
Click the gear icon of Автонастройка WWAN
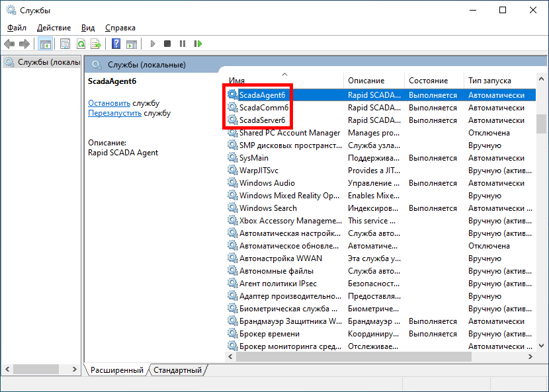tap(232, 258)
